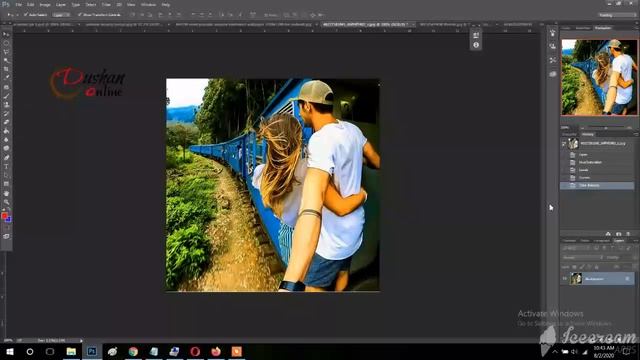Toggle Quick Mask mode
The height and width of the screenshot is (360, 640).
coord(6,228)
